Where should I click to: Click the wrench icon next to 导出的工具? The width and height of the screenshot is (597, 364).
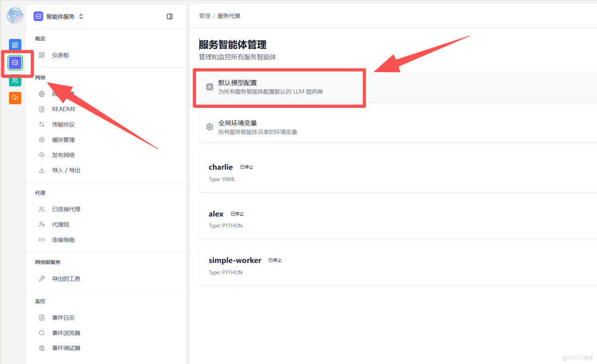pyautogui.click(x=41, y=278)
